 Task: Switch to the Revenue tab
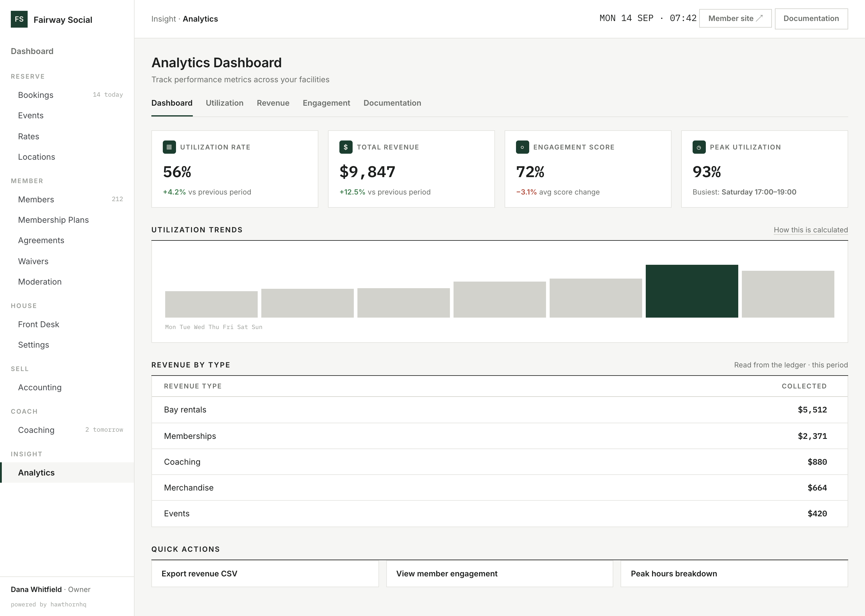click(273, 103)
